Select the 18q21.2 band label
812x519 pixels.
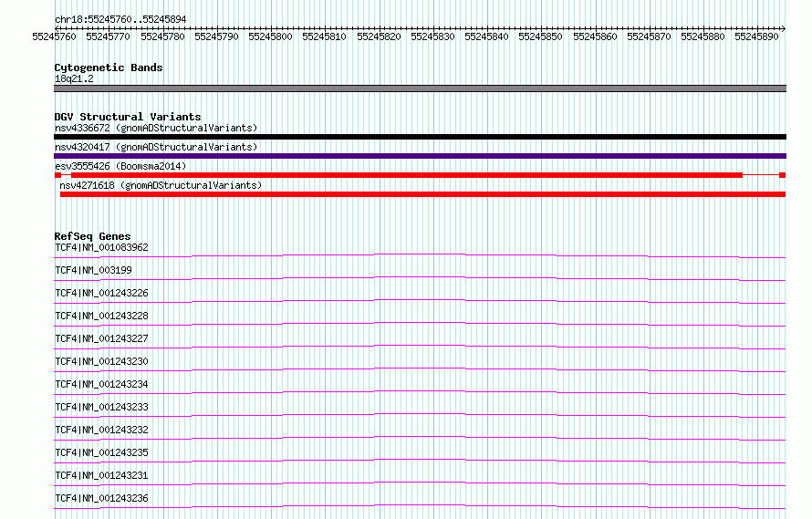(74, 78)
